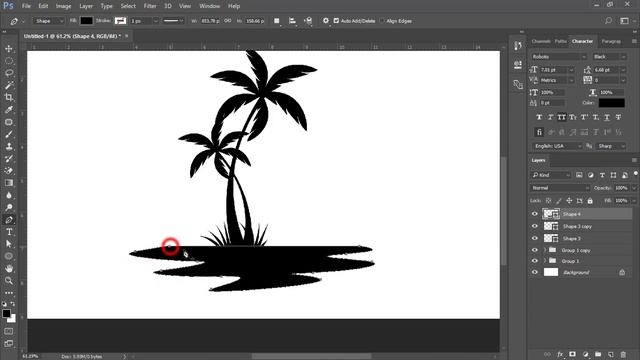
Task: Open path alignment options
Action: click(x=292, y=21)
